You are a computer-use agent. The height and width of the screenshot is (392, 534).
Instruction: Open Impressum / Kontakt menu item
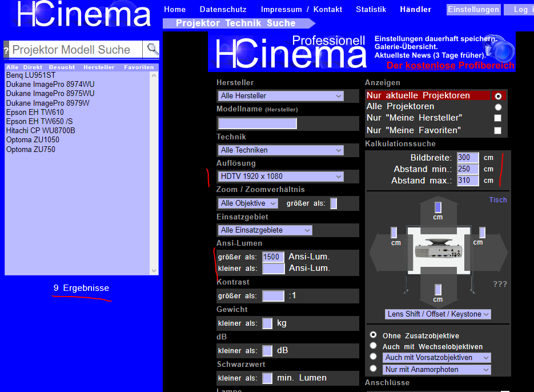[x=302, y=10]
